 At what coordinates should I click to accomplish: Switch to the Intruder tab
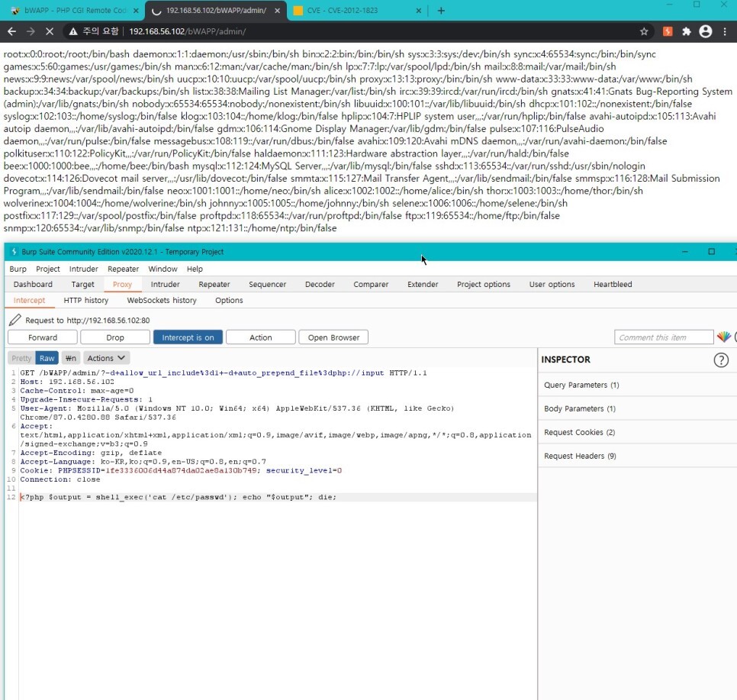point(165,284)
